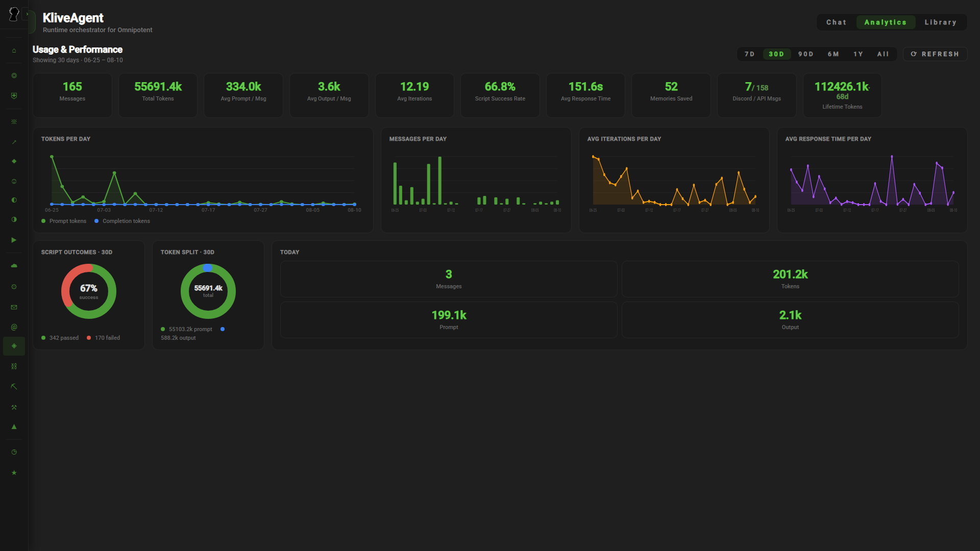
Task: Click the Prompt tokens legend entry
Action: [x=64, y=221]
